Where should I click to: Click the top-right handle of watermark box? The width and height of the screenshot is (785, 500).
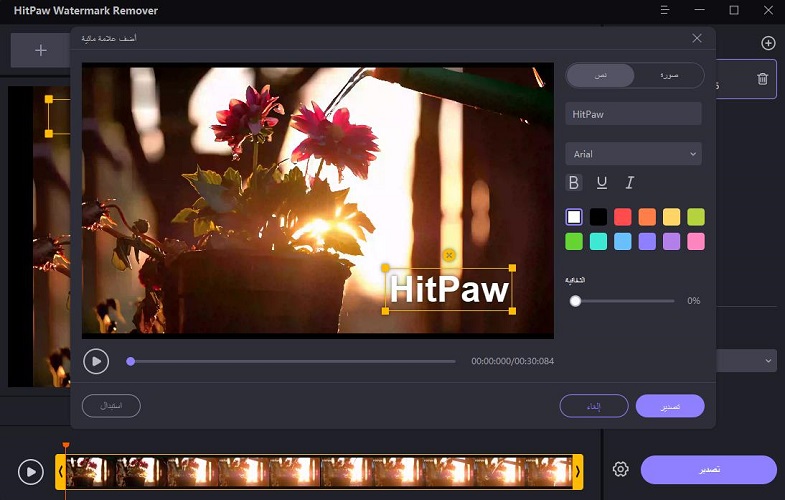coord(512,268)
